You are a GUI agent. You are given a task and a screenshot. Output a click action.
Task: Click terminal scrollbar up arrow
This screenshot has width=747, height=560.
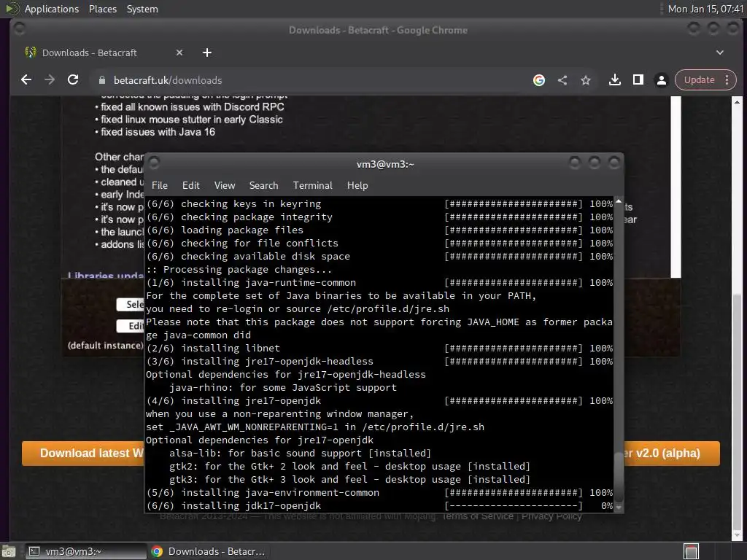(x=619, y=202)
